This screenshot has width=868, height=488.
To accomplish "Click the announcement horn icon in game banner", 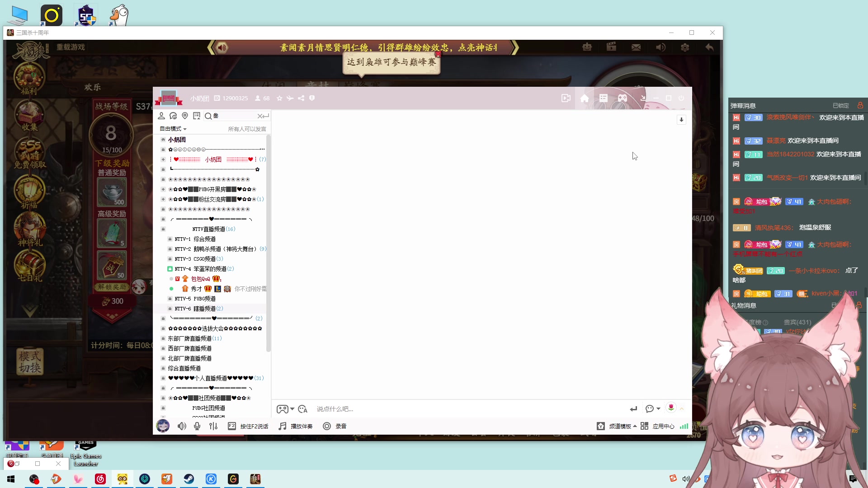I will [x=222, y=47].
